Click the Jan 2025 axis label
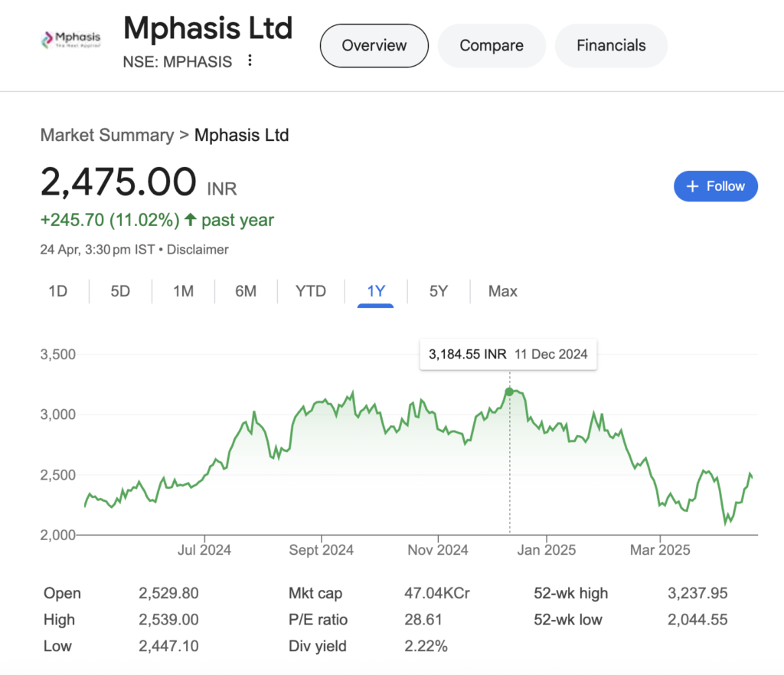 coord(547,550)
